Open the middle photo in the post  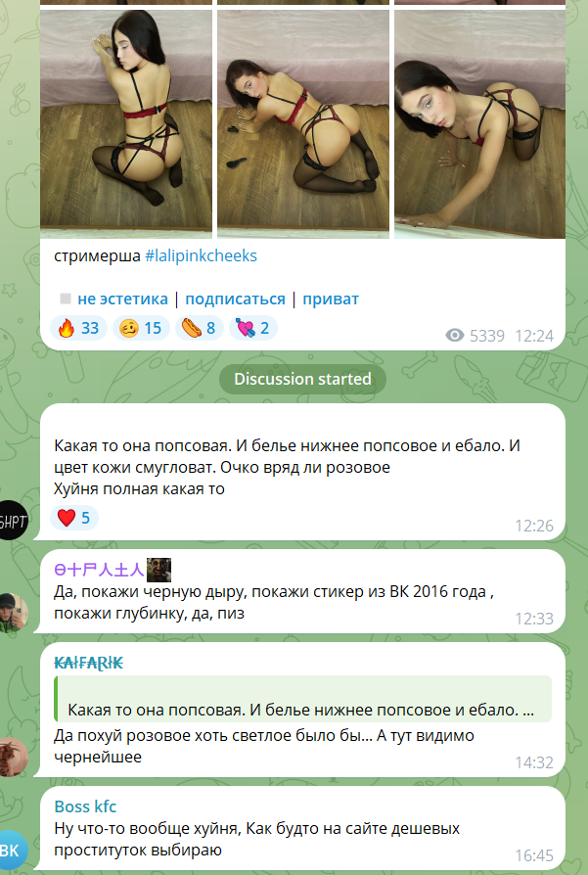[303, 124]
